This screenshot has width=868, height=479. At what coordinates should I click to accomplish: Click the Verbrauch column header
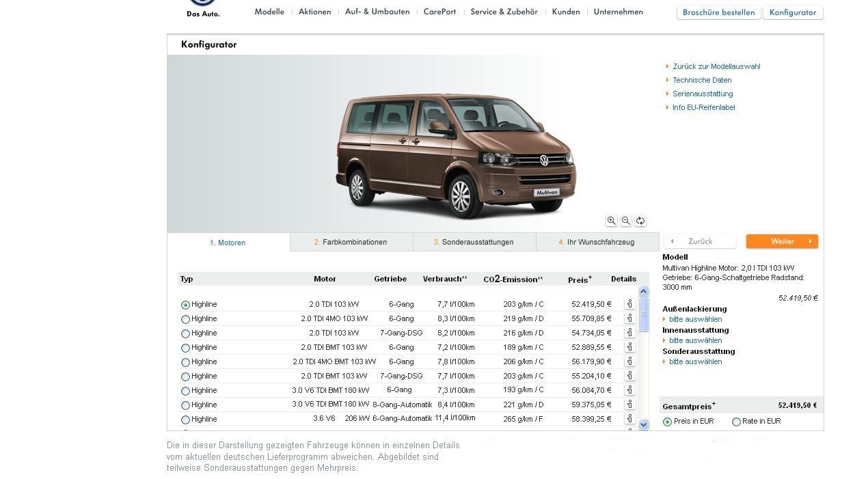point(445,279)
